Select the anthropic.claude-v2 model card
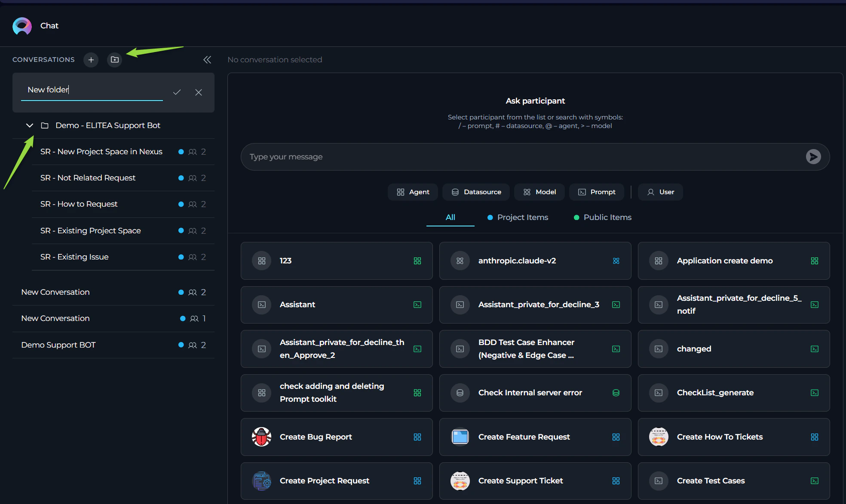Viewport: 846px width, 504px height. (x=535, y=261)
